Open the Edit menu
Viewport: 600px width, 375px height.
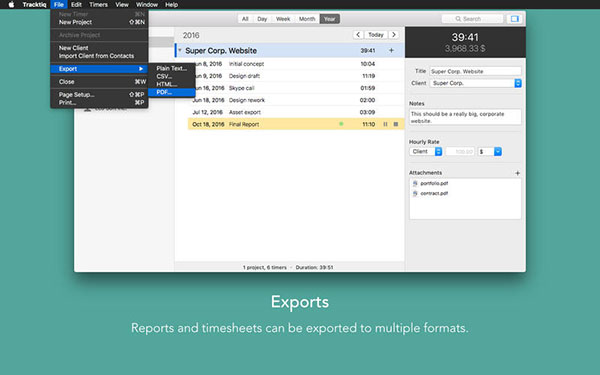[76, 5]
